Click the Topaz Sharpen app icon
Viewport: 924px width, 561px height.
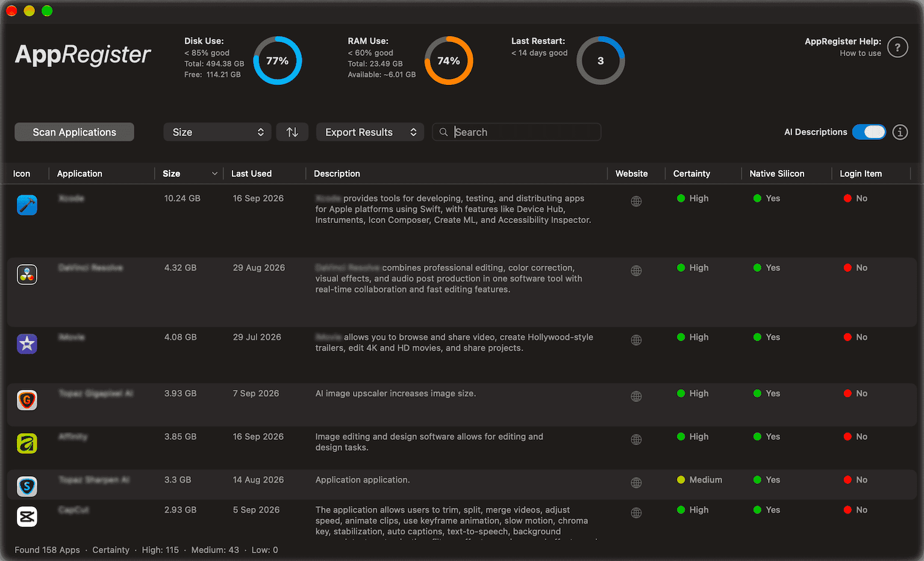click(x=27, y=486)
